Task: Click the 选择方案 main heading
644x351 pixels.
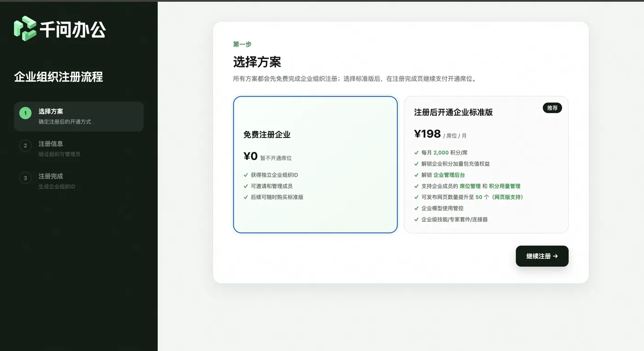Action: point(257,62)
